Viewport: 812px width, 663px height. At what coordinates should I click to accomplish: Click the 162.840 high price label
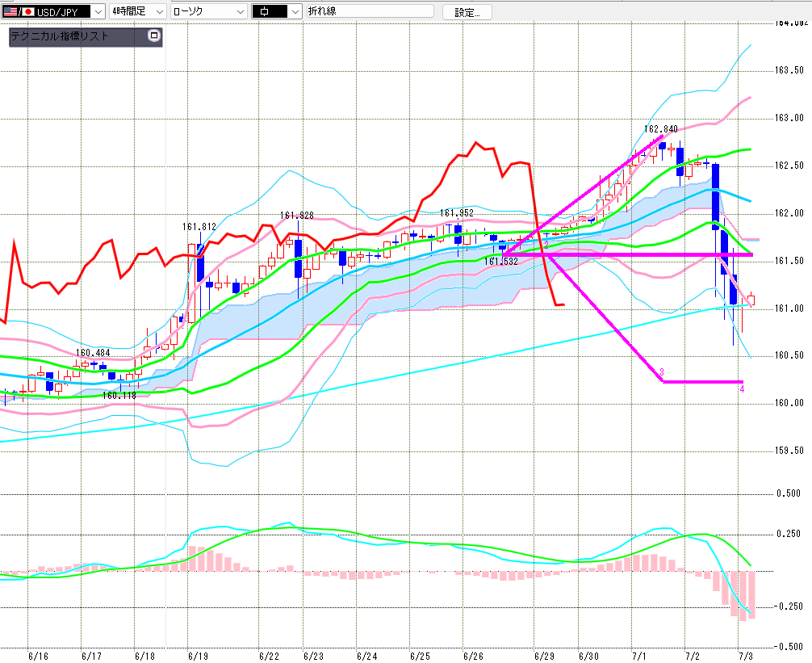pyautogui.click(x=661, y=129)
